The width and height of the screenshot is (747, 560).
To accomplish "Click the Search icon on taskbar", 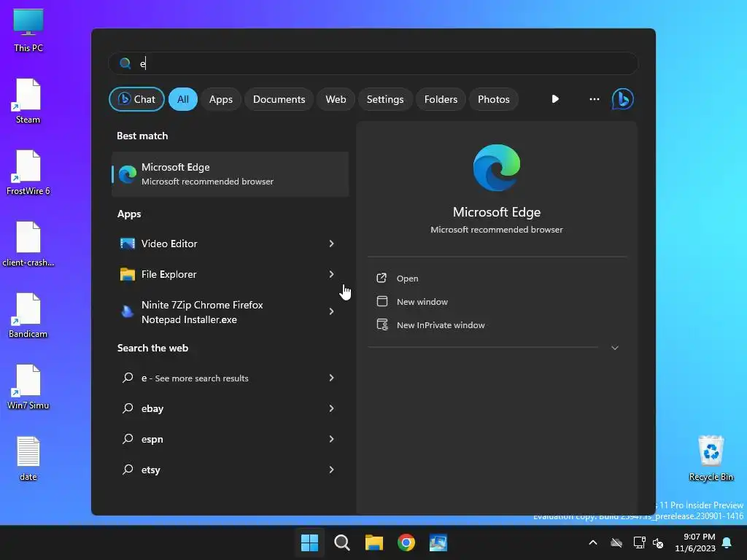I will [x=341, y=542].
